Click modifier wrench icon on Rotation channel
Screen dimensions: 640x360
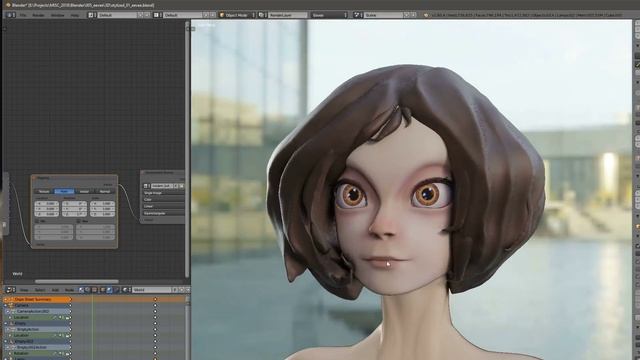click(54, 353)
